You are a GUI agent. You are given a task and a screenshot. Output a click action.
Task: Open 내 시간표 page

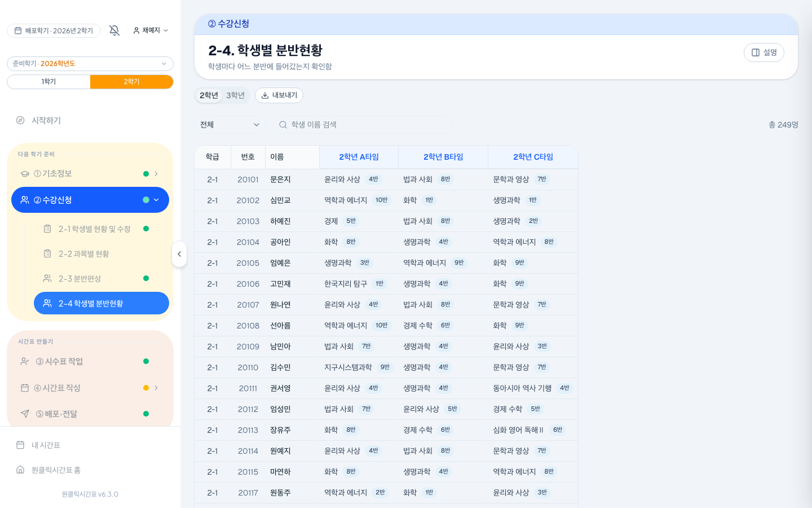click(x=90, y=445)
